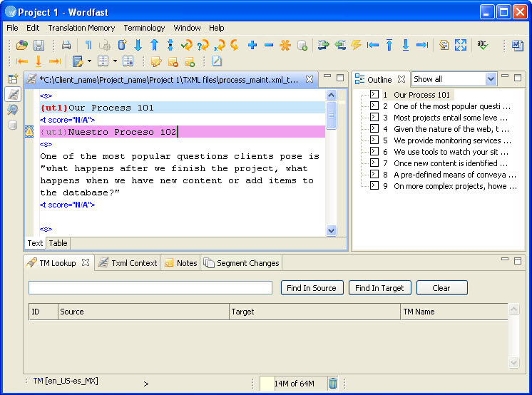The height and width of the screenshot is (395, 532).
Task: Click the yellow lightning bolt icon
Action: click(x=357, y=45)
